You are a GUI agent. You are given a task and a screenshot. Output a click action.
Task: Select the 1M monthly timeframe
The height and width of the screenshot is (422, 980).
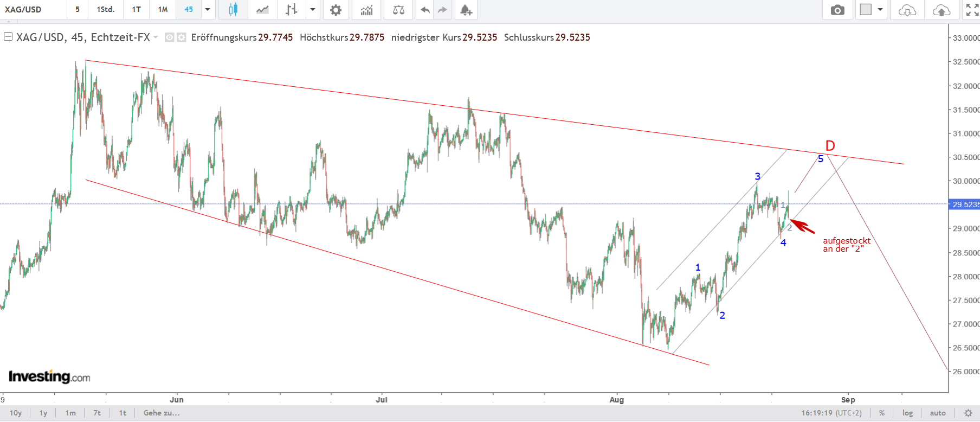(x=163, y=10)
